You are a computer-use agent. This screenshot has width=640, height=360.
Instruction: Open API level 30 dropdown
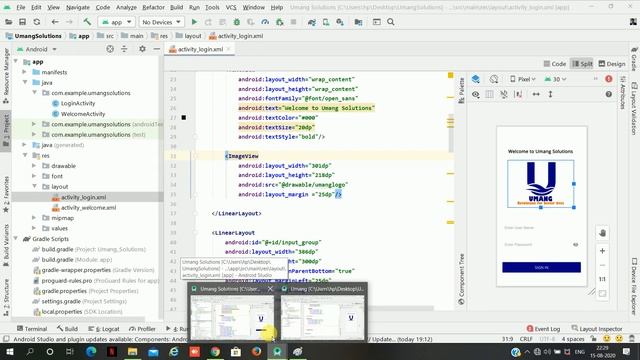tap(556, 79)
